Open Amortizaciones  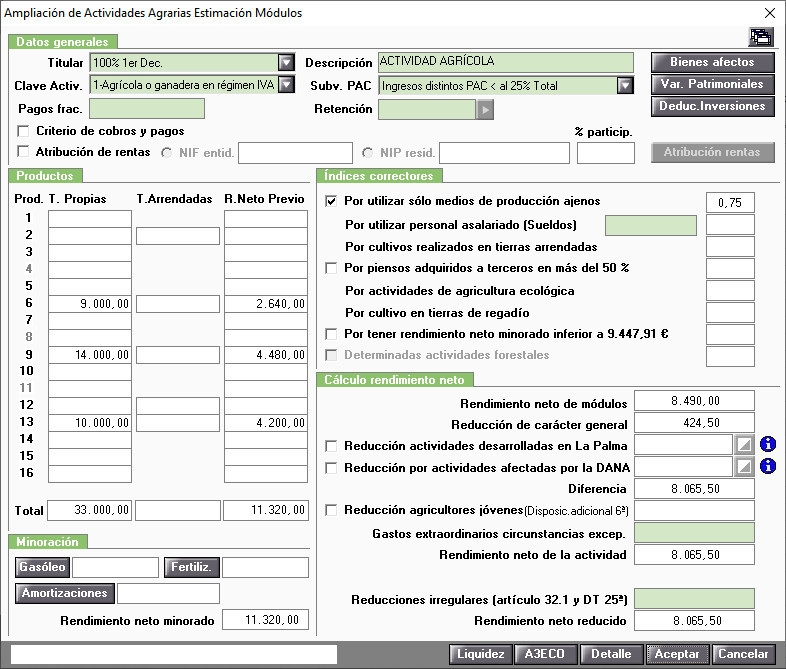coord(65,593)
